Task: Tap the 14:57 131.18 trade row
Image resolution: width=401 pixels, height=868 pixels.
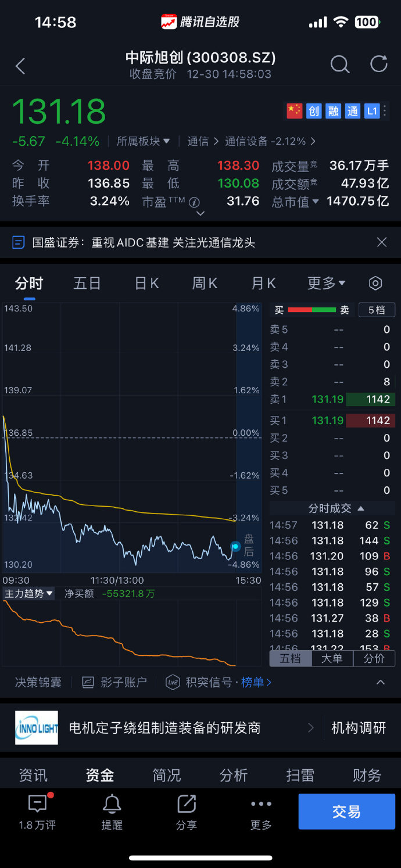Action: (x=332, y=525)
